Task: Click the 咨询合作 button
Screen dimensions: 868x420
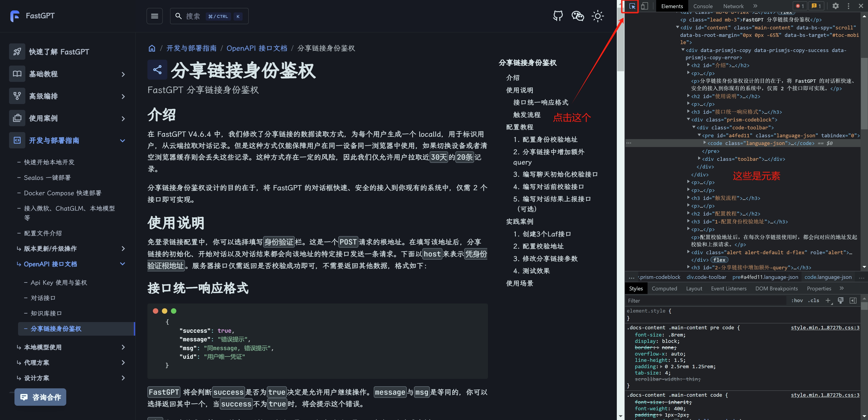Action: point(40,397)
